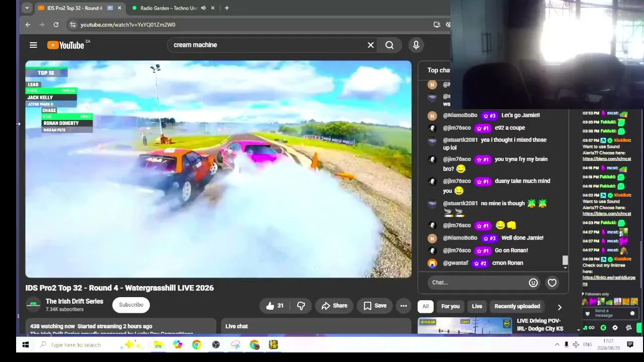Select the 'Recently uploaded' filter chip
Screen dimensions: 644x362
click(x=517, y=306)
